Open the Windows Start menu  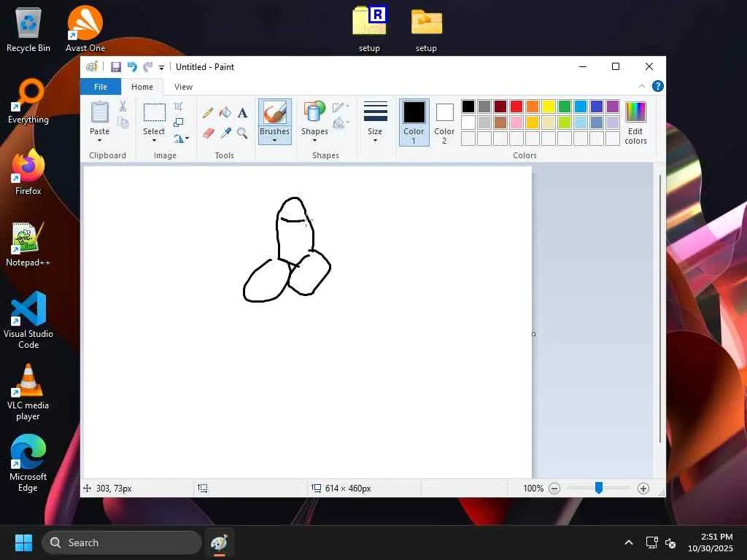[x=24, y=542]
